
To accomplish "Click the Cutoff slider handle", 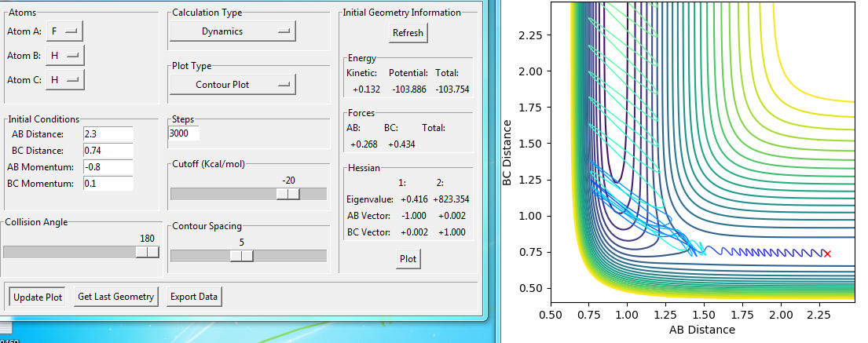I will (288, 194).
